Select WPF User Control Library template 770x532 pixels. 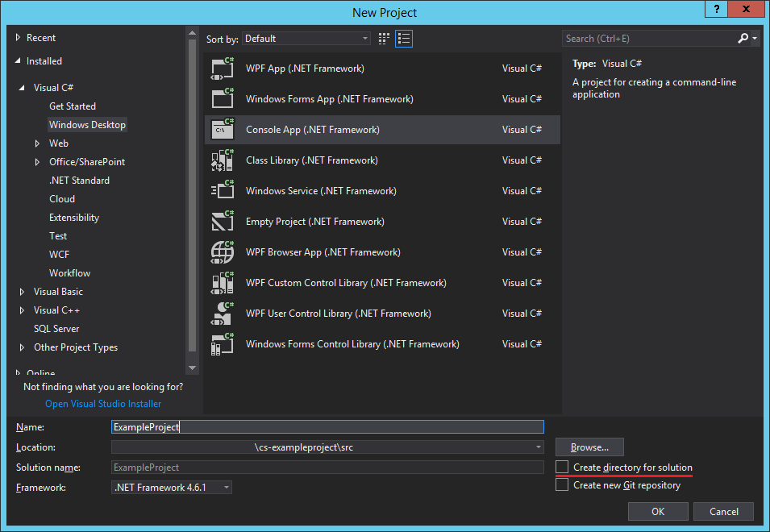[382, 314]
